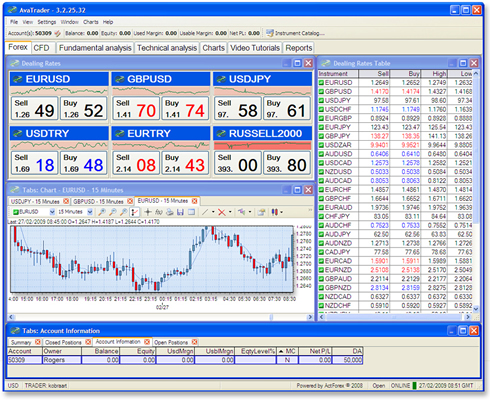This screenshot has width=490, height=400.
Task: Expand the arrow marker dropdown arrow
Action: click(x=250, y=212)
